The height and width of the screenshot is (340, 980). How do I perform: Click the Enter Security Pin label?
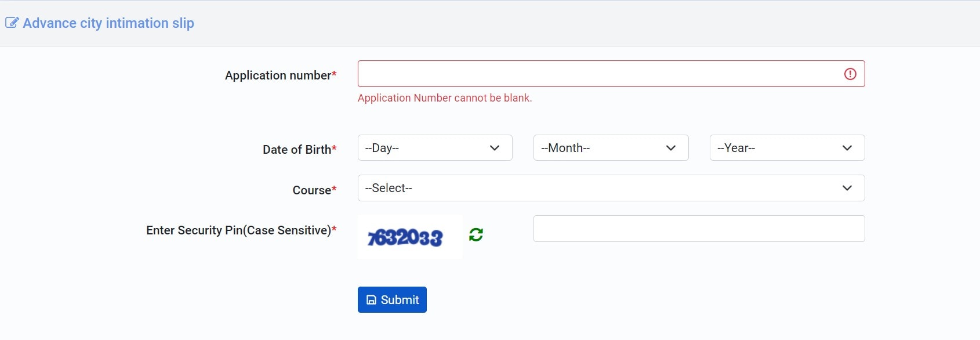(x=238, y=230)
